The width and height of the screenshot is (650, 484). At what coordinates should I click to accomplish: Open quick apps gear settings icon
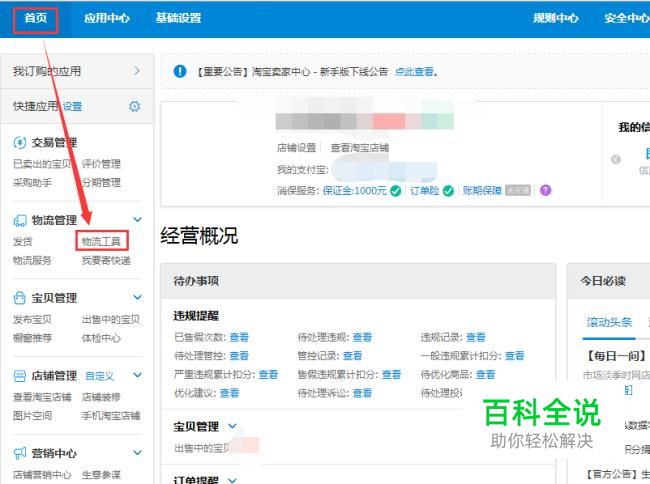tap(134, 106)
